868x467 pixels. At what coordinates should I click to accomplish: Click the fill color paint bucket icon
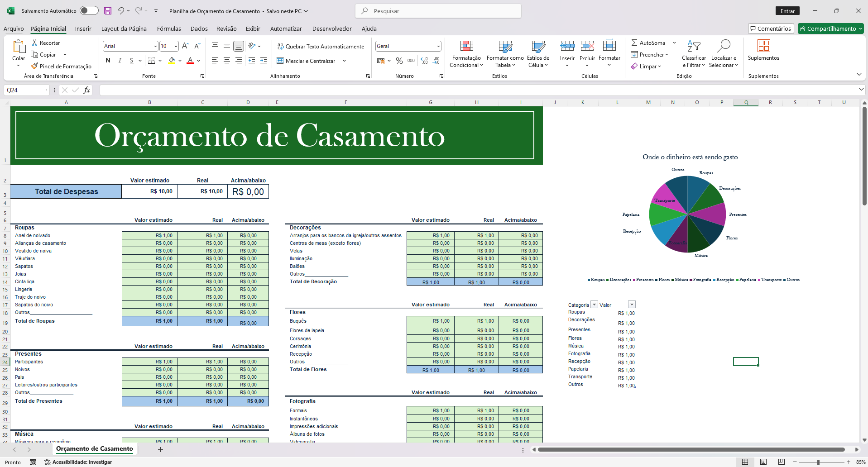pyautogui.click(x=172, y=60)
